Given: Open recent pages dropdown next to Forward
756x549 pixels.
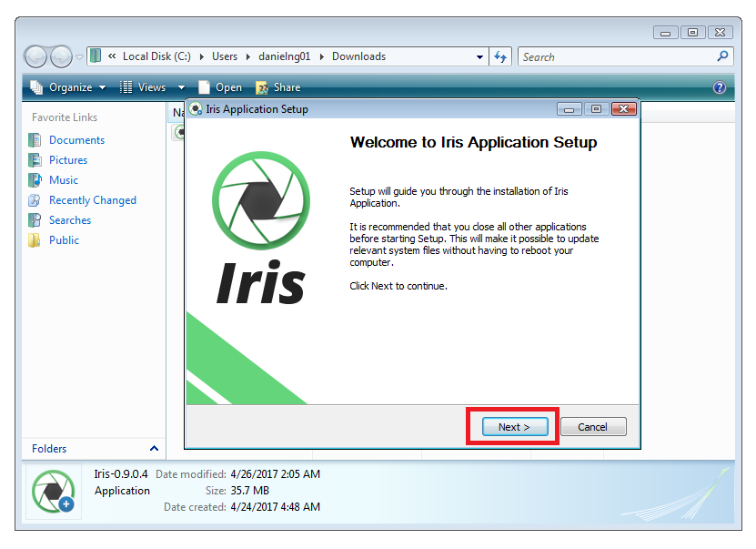Looking at the screenshot, I should pyautogui.click(x=79, y=57).
